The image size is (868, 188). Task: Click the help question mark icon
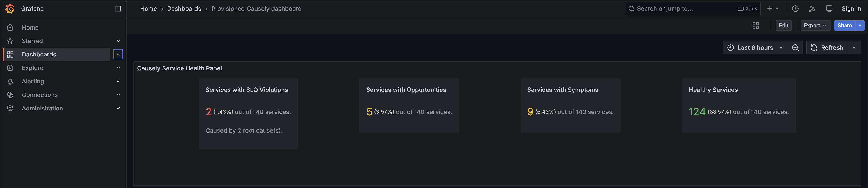(796, 8)
